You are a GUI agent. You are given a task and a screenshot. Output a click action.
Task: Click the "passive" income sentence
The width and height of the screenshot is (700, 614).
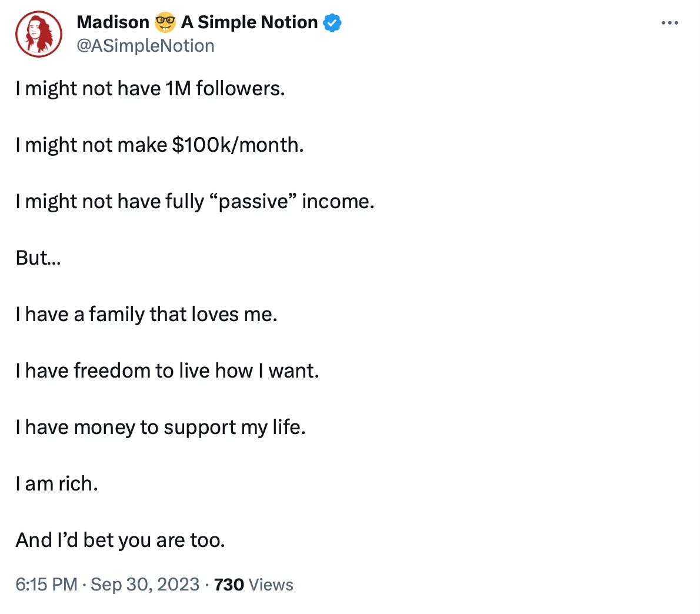(x=195, y=202)
